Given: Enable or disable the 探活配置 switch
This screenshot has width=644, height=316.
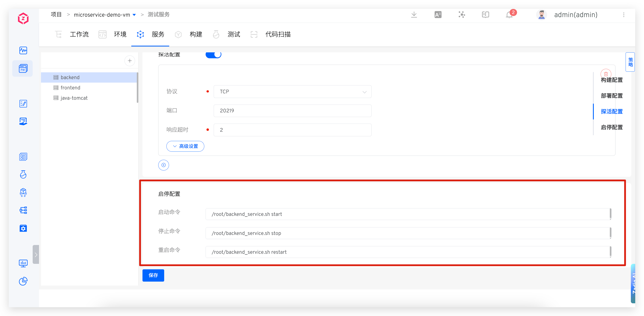Looking at the screenshot, I should [x=213, y=55].
